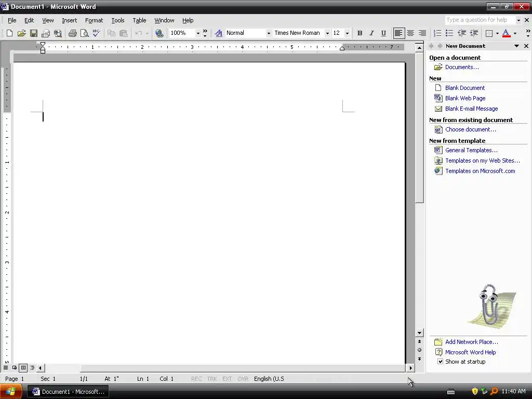Go back in task pane
This screenshot has height=399, width=532.
click(x=431, y=46)
